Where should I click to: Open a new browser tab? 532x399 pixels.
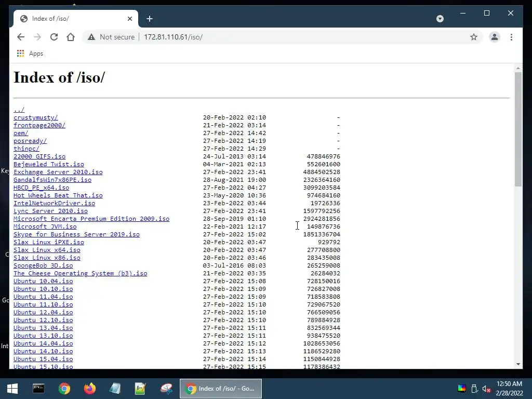pyautogui.click(x=150, y=19)
